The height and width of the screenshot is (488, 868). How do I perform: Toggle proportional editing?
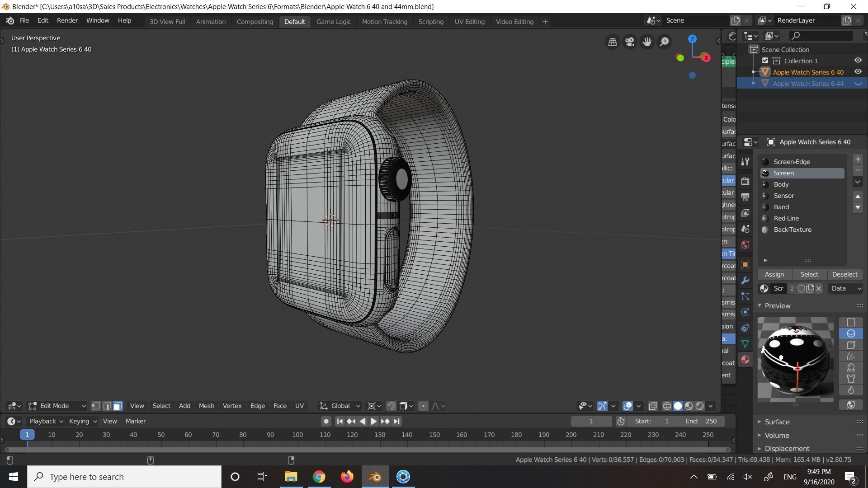click(x=423, y=406)
